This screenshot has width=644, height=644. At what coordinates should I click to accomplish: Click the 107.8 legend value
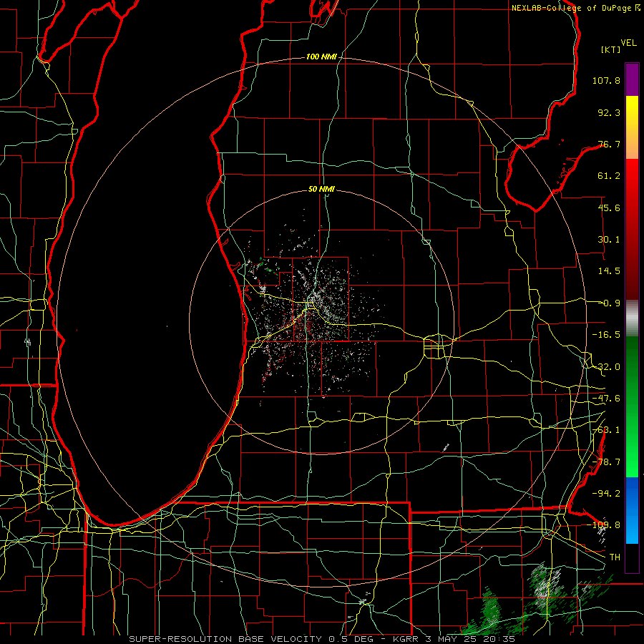tap(606, 80)
